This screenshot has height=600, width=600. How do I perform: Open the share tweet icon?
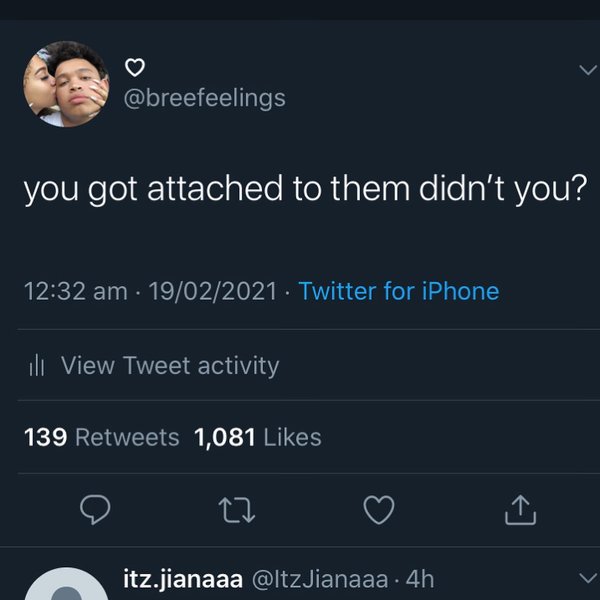tap(520, 511)
